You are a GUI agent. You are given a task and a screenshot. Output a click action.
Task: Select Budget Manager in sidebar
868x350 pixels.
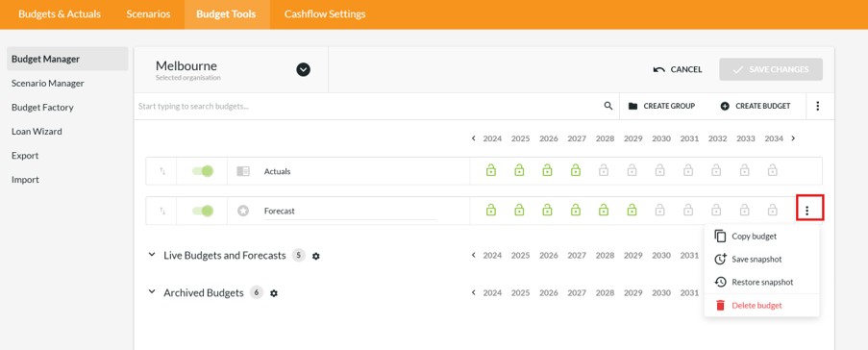pos(67,59)
